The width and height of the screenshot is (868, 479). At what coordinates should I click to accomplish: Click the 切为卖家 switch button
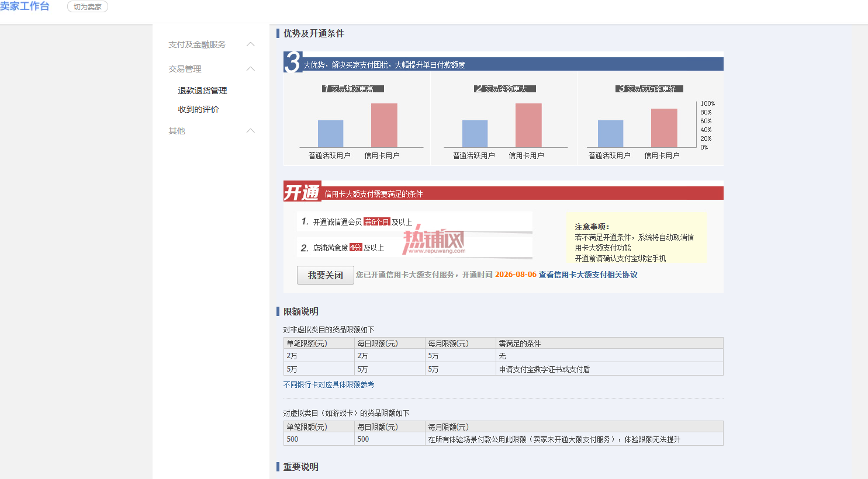click(88, 7)
